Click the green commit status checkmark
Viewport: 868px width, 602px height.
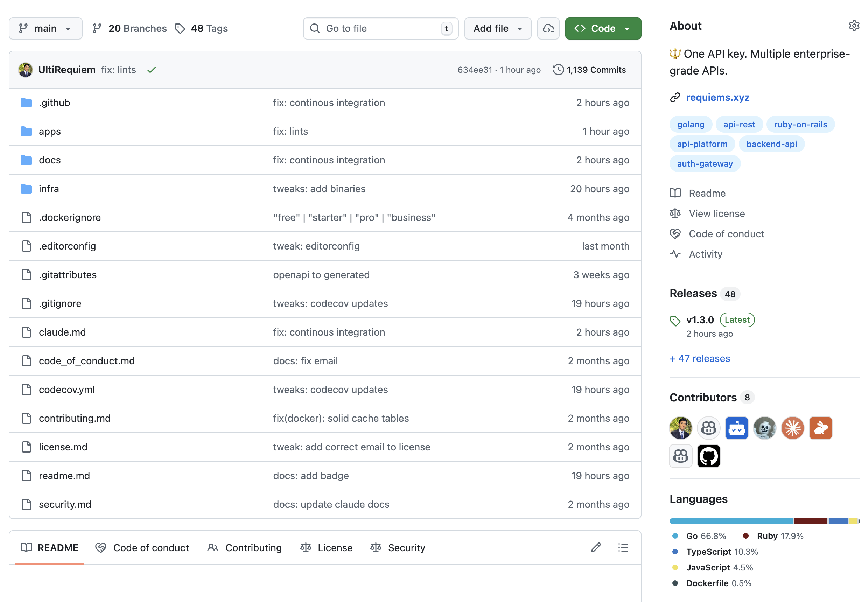(x=152, y=70)
